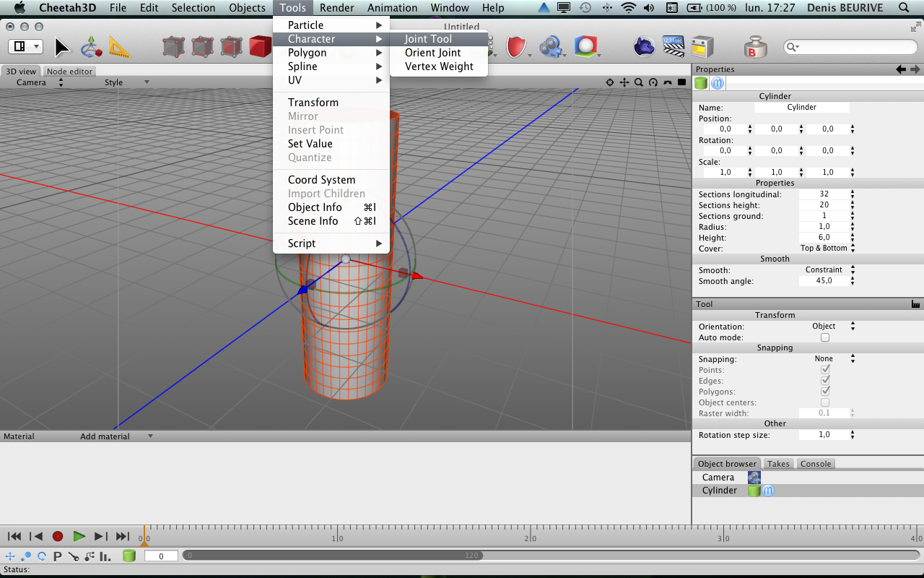
Task: Choose Vertex Weight from Character submenu
Action: pyautogui.click(x=439, y=66)
